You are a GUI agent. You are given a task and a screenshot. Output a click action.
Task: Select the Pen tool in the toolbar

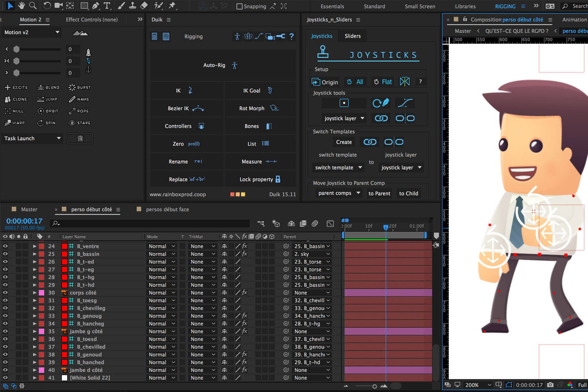[x=96, y=5]
